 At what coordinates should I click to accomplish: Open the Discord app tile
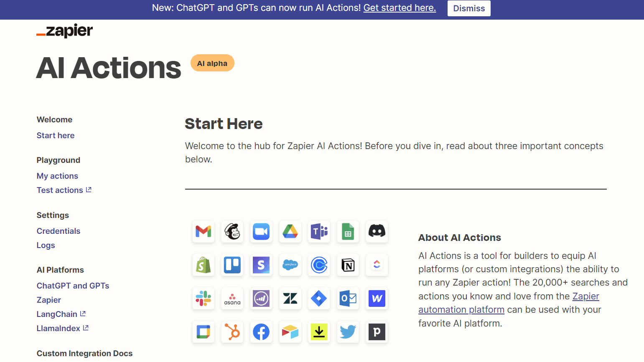[x=377, y=232]
